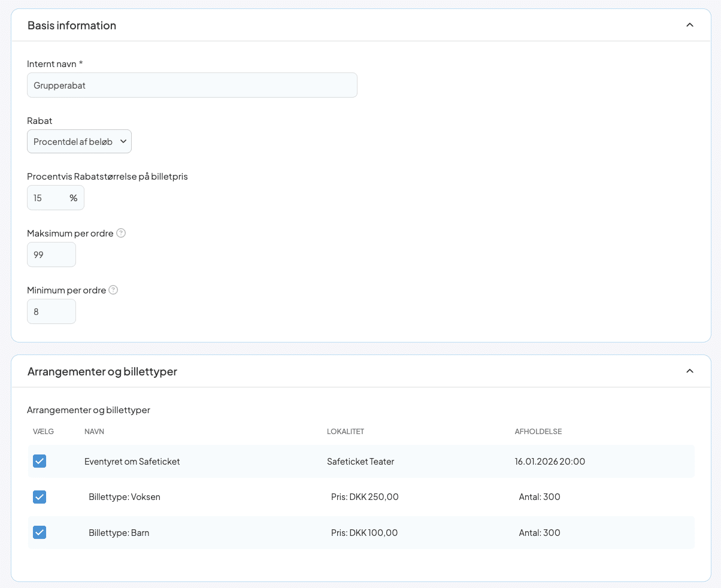Click the Basis information section title
Image resolution: width=721 pixels, height=588 pixels.
click(72, 25)
